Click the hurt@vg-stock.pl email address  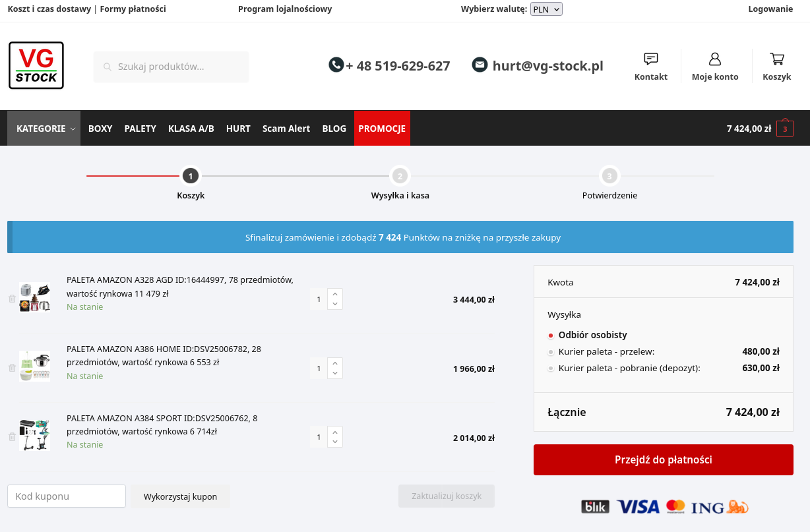coord(548,66)
